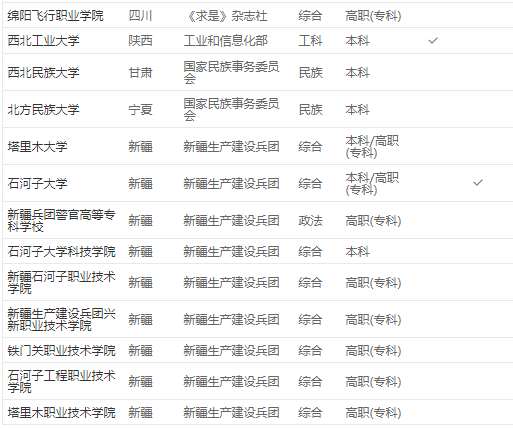The height and width of the screenshot is (428, 513).
Task: Select 新疆石河子职业技术学院 cell
Action: coord(61,282)
